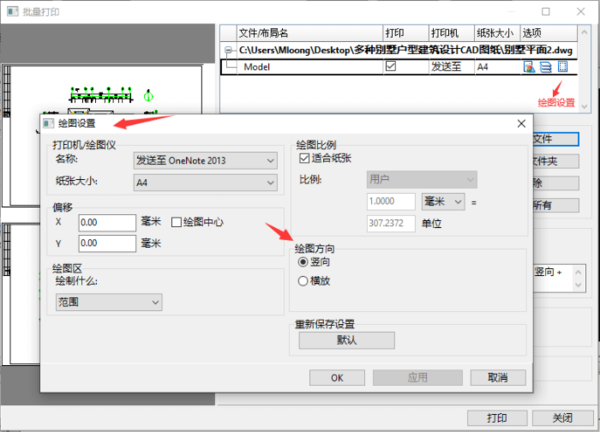Click the file list scrollbar up arrow
The width and height of the screenshot is (600, 432).
[584, 33]
